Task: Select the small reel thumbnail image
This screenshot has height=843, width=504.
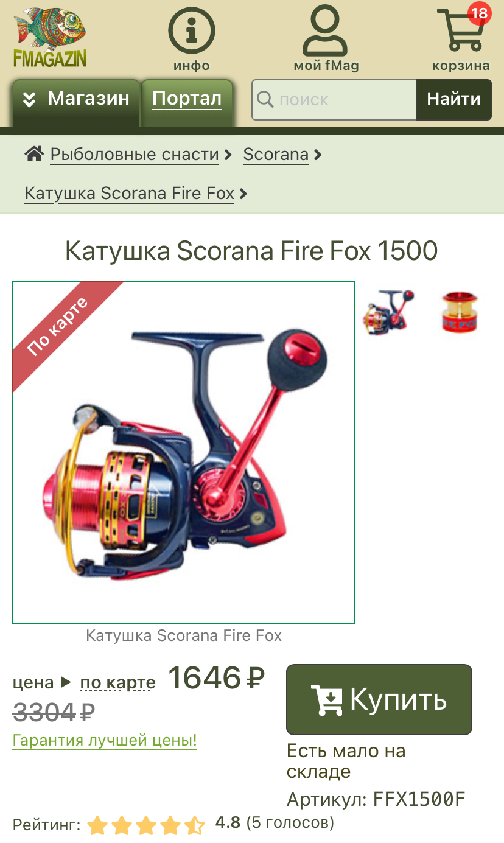Action: click(x=388, y=312)
